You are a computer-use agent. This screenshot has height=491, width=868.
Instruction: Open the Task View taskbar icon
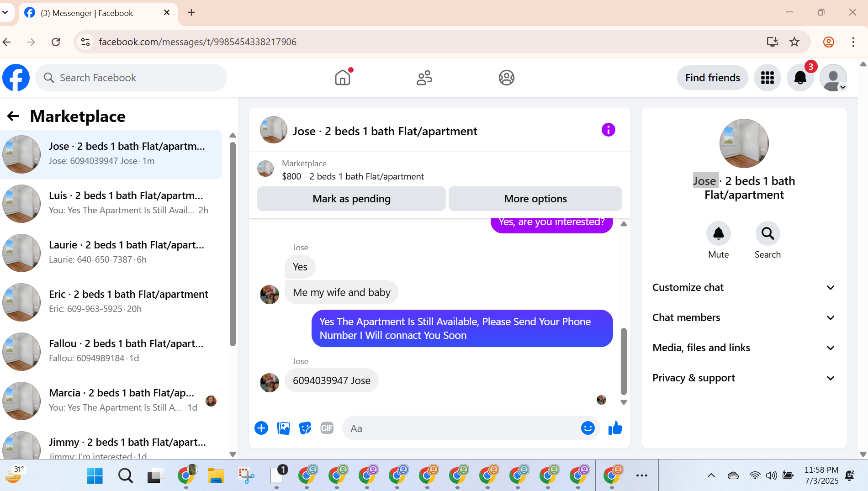(x=155, y=476)
